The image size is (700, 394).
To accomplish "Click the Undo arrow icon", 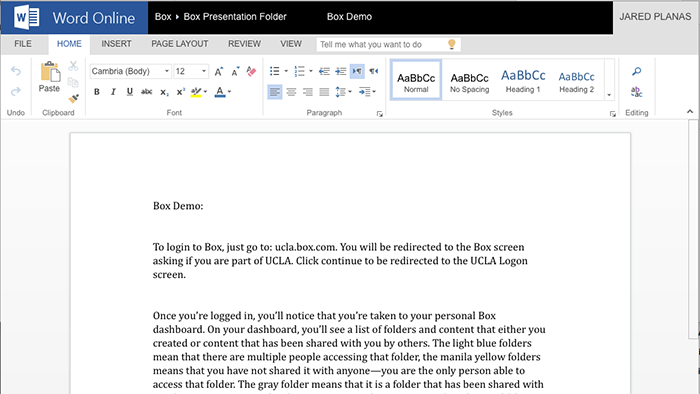I will (x=16, y=71).
